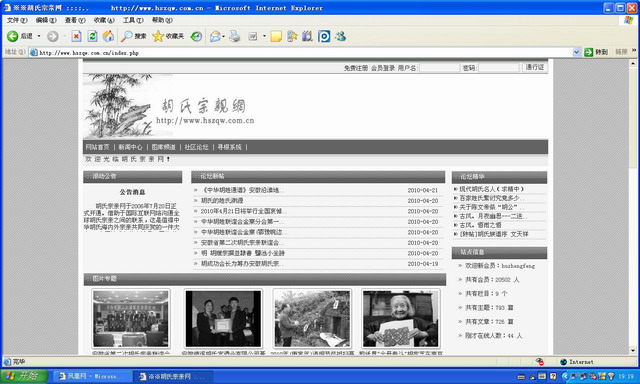Image resolution: width=640 pixels, height=384 pixels.
Task: Click the History clock icon
Action: click(x=196, y=36)
